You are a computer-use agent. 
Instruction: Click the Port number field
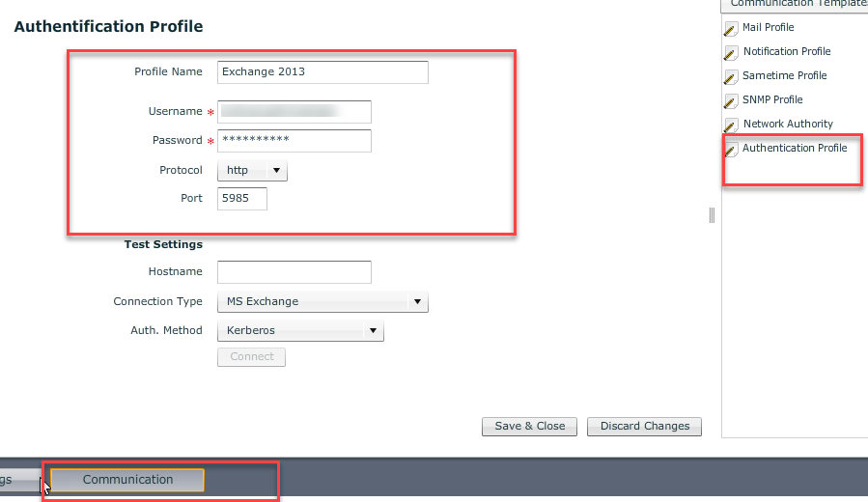241,199
